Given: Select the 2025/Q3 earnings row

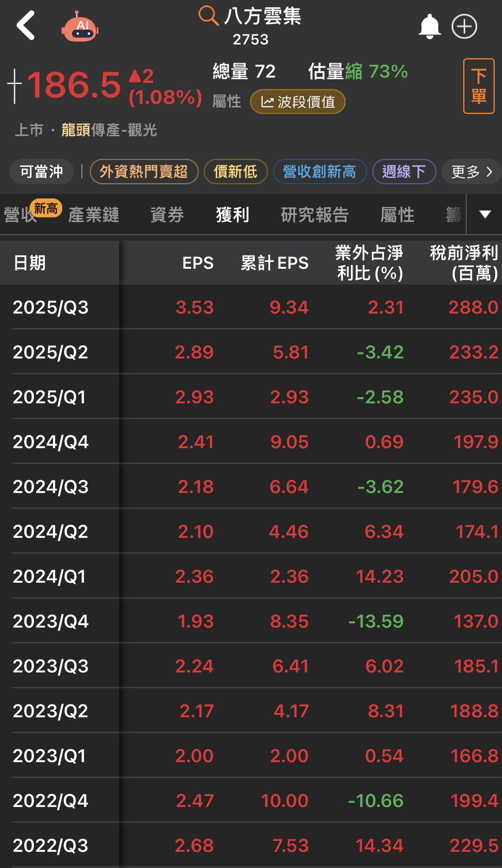Looking at the screenshot, I should pyautogui.click(x=251, y=307).
